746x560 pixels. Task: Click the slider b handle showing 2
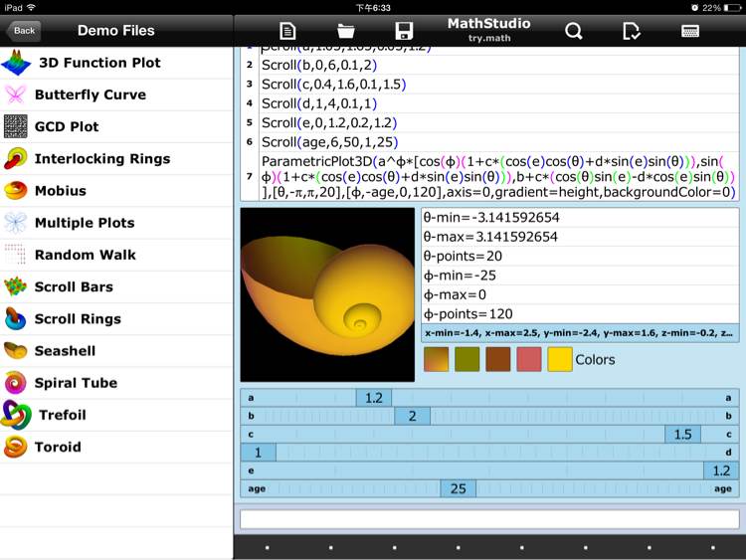[x=413, y=416]
